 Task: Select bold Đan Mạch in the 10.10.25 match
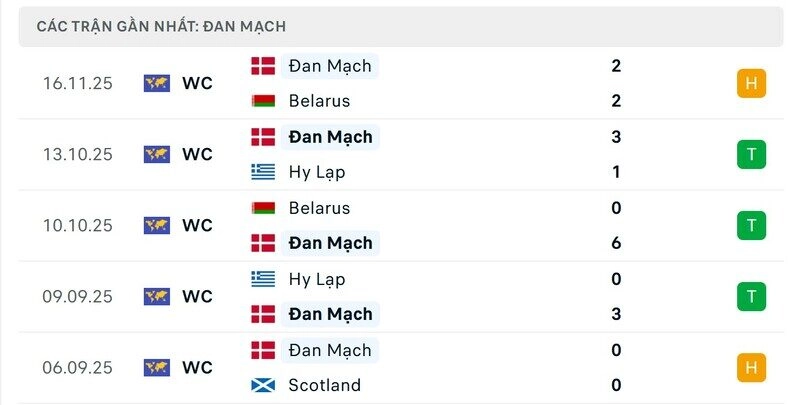330,243
